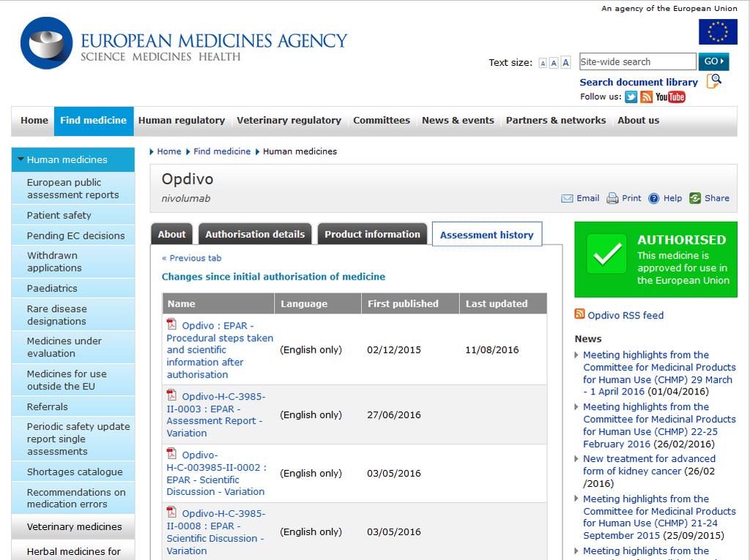Open Opdivo EPAR Procedural steps document link

[x=220, y=350]
